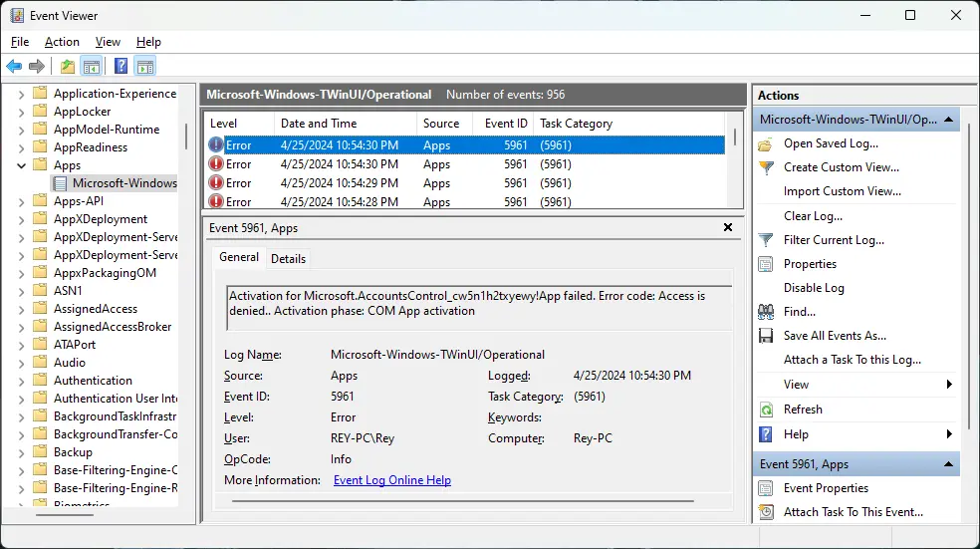Click Attach a Task To this Log... action

click(853, 360)
